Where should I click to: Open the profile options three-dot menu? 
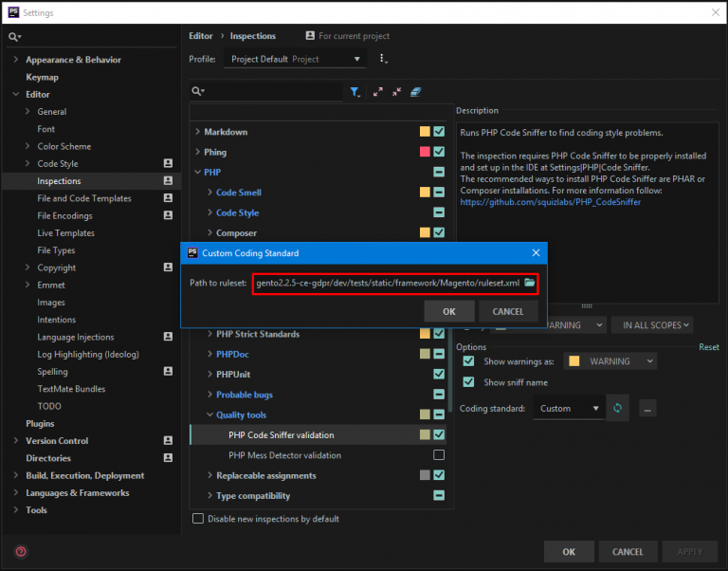(x=382, y=59)
